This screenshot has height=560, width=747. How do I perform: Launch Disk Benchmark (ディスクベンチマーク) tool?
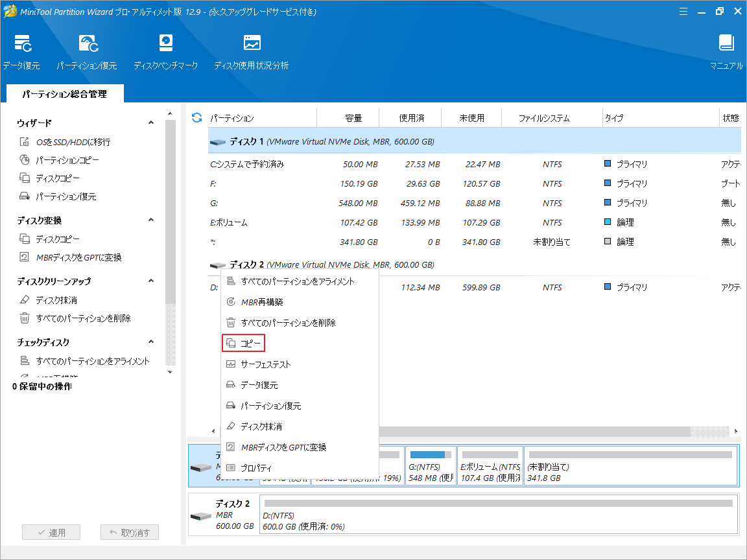pyautogui.click(x=166, y=43)
